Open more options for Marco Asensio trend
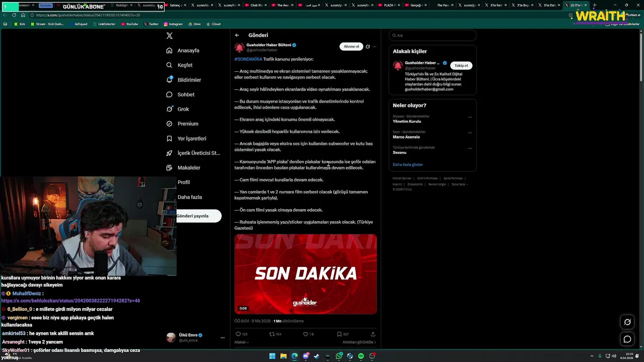 (470, 133)
